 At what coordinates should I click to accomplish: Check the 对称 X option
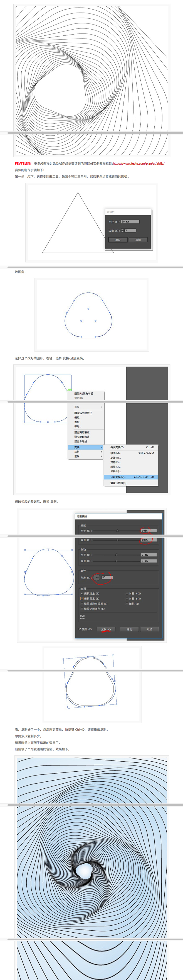(127, 593)
